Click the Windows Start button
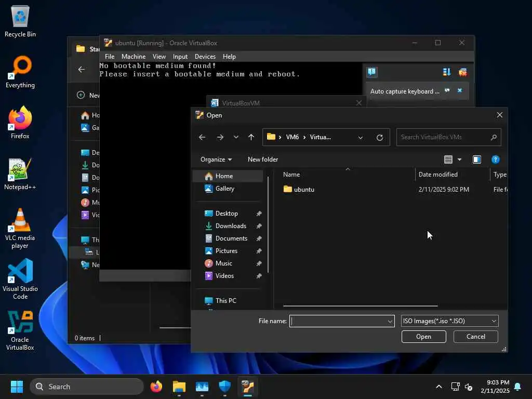Screen dimensions: 532x399 pyautogui.click(x=17, y=387)
